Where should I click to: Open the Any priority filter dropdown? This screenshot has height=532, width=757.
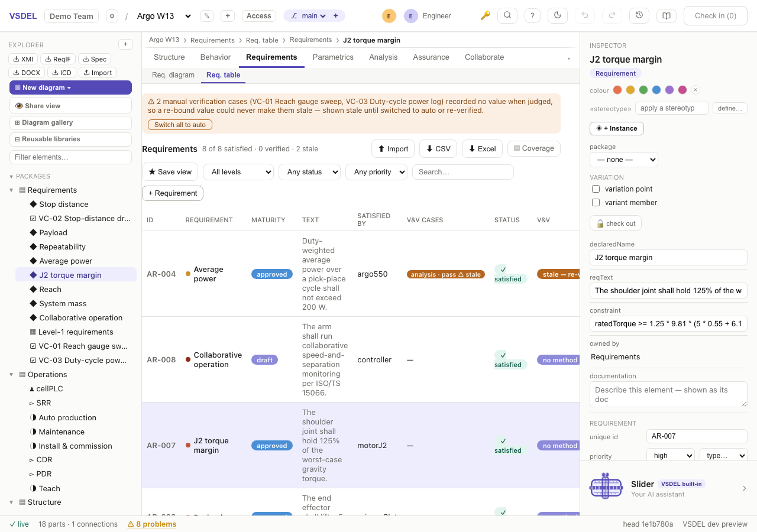click(376, 172)
